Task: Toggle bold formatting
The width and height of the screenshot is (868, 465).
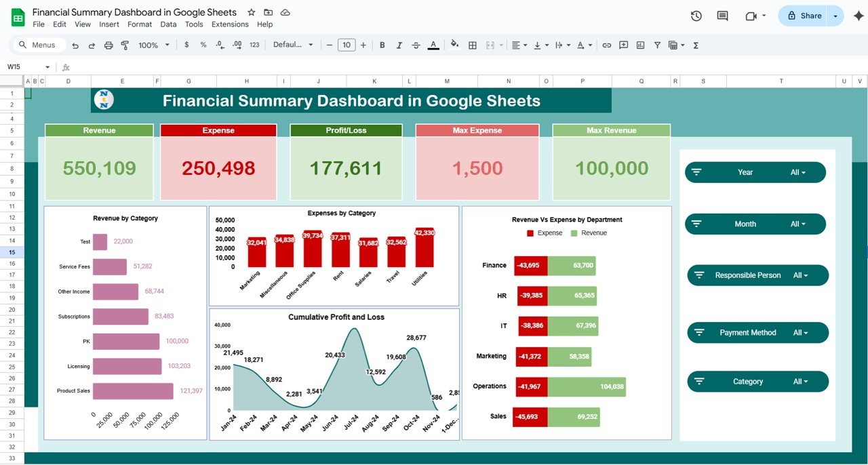Action: pyautogui.click(x=382, y=45)
